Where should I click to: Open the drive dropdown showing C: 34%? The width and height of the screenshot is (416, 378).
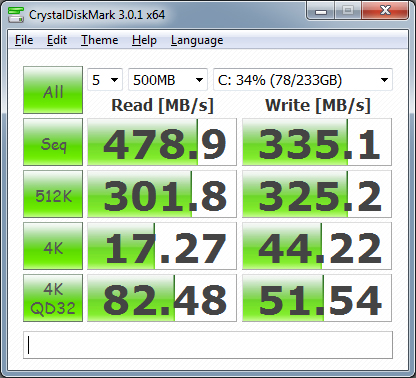coord(303,80)
